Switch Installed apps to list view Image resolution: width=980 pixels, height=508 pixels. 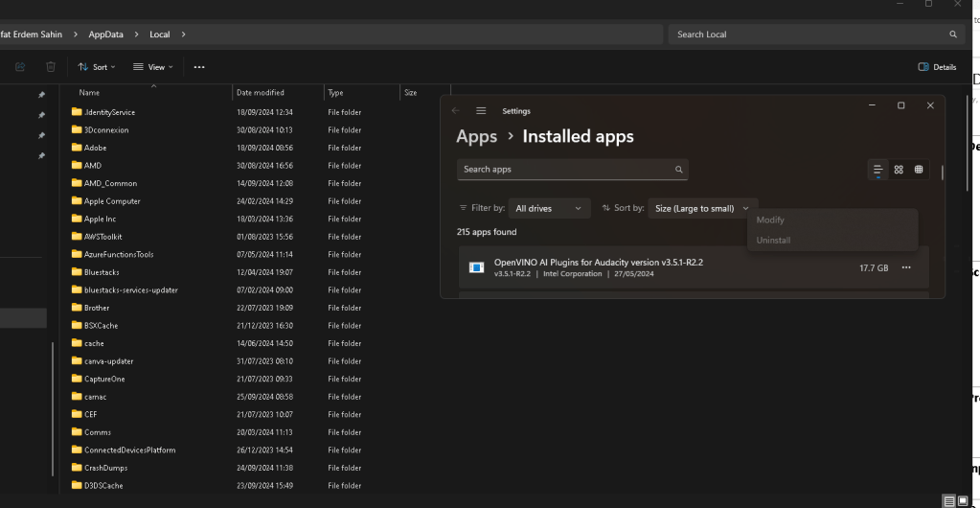[878, 170]
